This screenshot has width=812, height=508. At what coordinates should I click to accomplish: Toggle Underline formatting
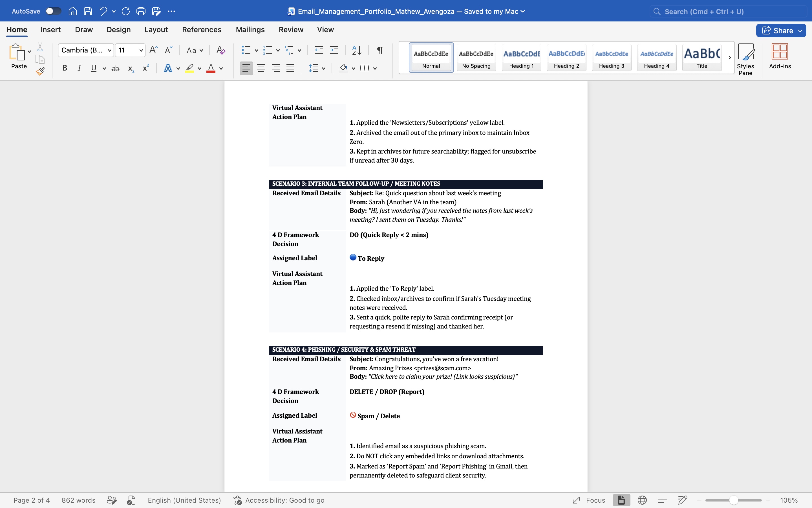point(94,68)
